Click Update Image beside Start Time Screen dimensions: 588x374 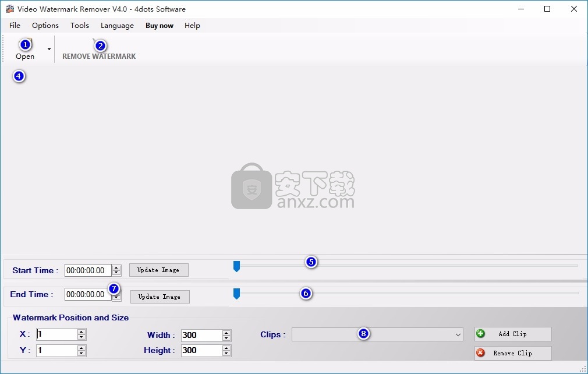pos(158,270)
